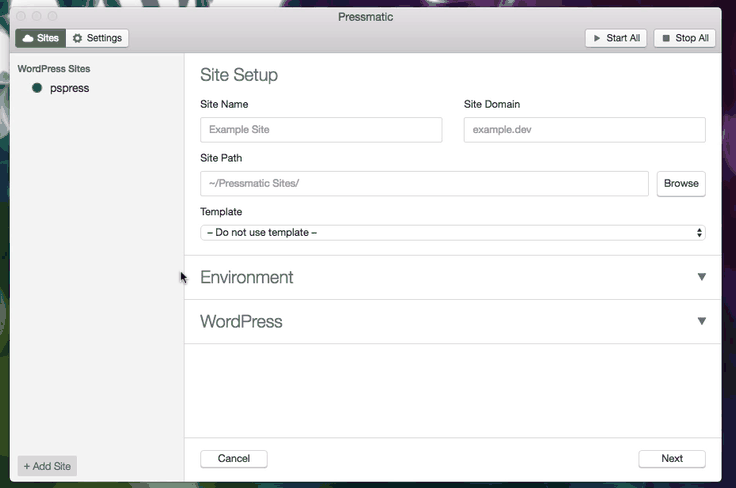
Task: Focus the Site Name input field
Action: point(321,130)
